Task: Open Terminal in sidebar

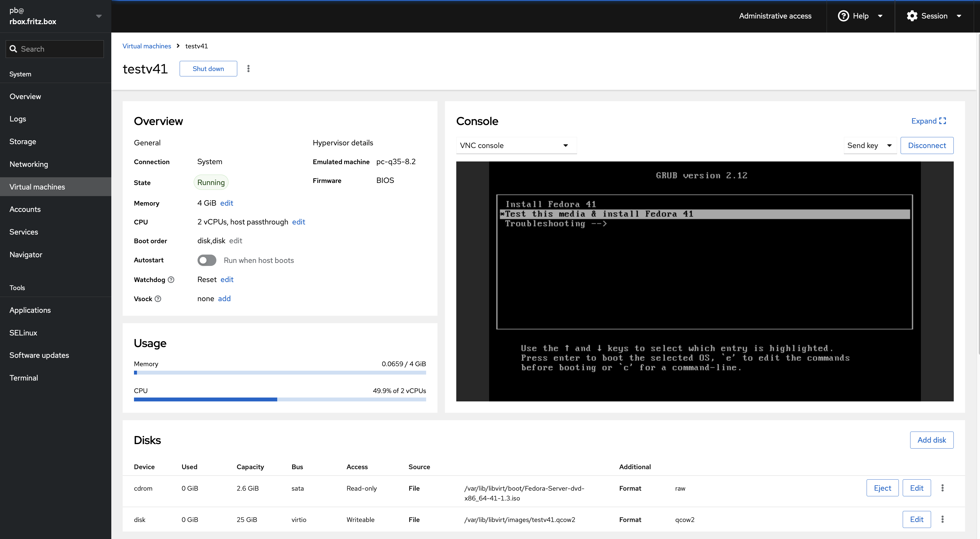Action: [56, 378]
